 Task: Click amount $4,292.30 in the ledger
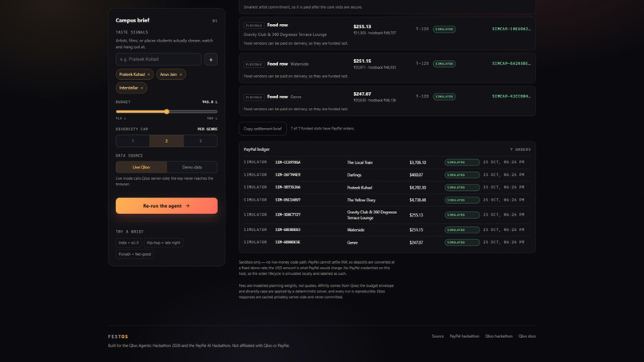click(x=417, y=188)
